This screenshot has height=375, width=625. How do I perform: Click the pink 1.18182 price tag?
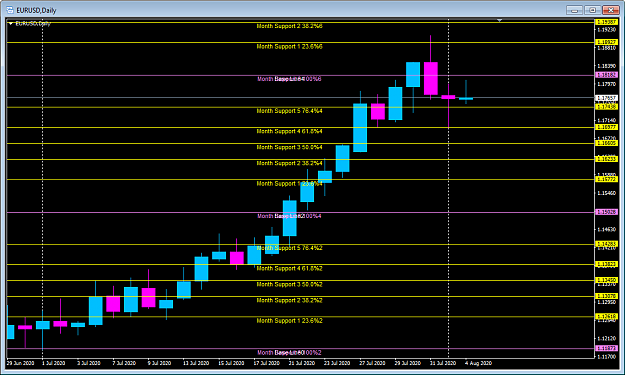coord(606,75)
